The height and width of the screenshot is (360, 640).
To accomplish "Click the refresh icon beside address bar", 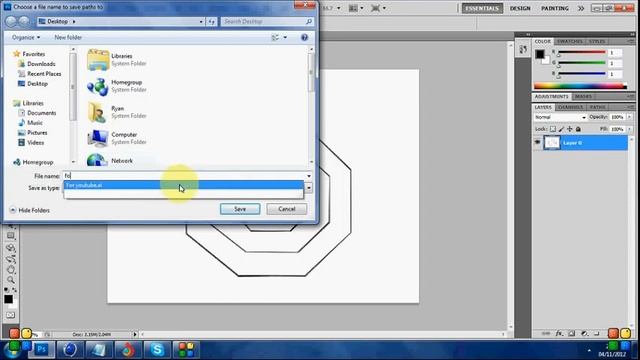I will click(211, 22).
